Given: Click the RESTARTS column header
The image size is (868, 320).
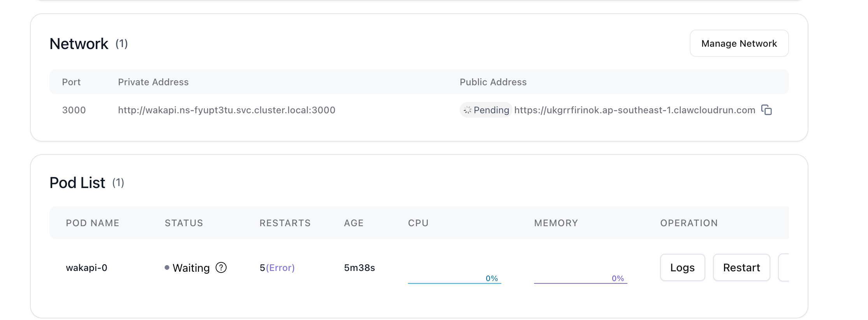Looking at the screenshot, I should point(285,223).
